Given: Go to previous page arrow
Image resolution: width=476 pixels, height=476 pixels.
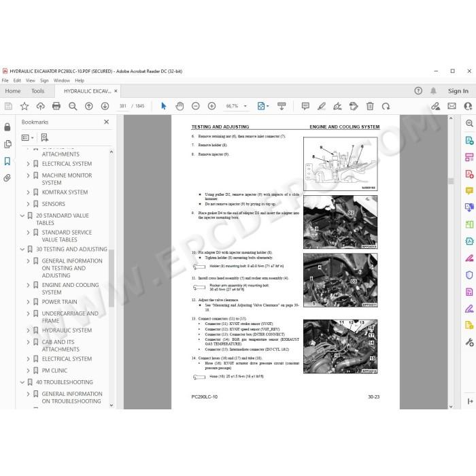Looking at the screenshot, I should pos(88,106).
